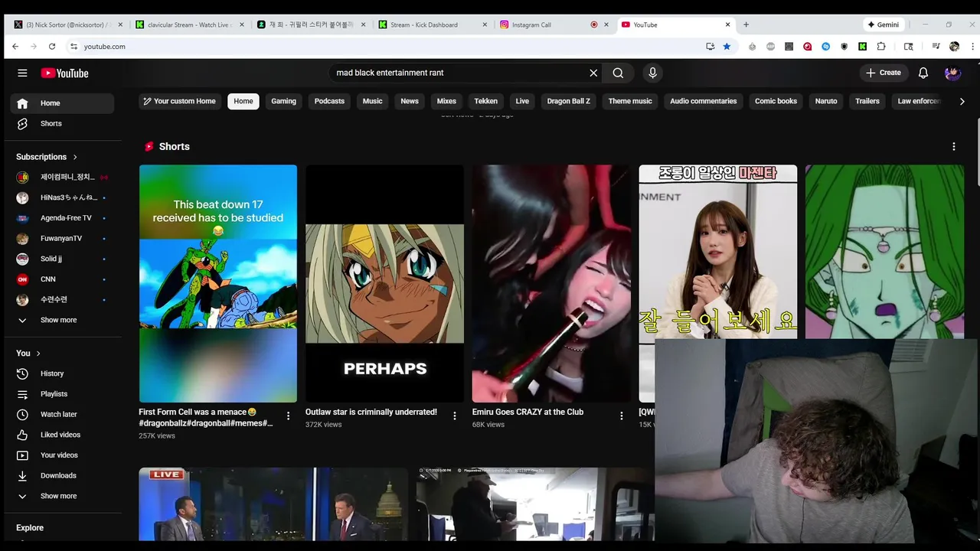Select the Mixes filter chip
Viewport: 980px width, 551px height.
click(446, 101)
